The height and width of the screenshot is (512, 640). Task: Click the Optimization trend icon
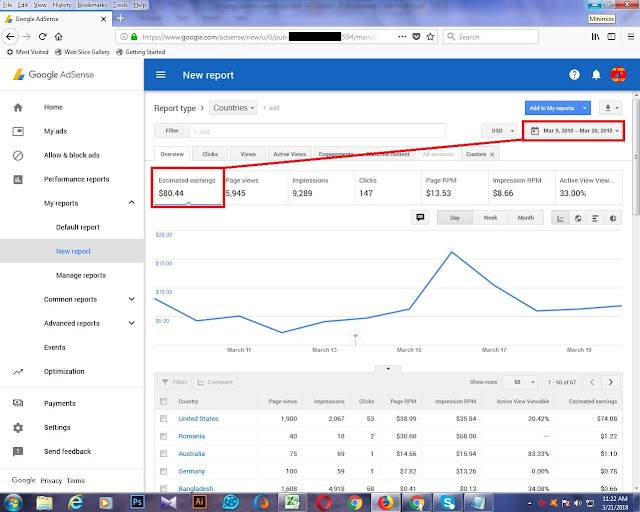point(18,372)
